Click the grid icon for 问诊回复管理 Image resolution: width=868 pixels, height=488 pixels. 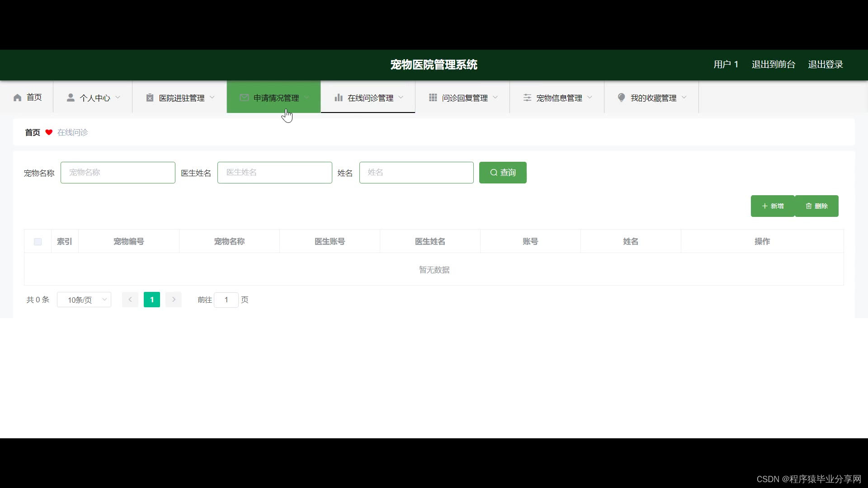433,98
